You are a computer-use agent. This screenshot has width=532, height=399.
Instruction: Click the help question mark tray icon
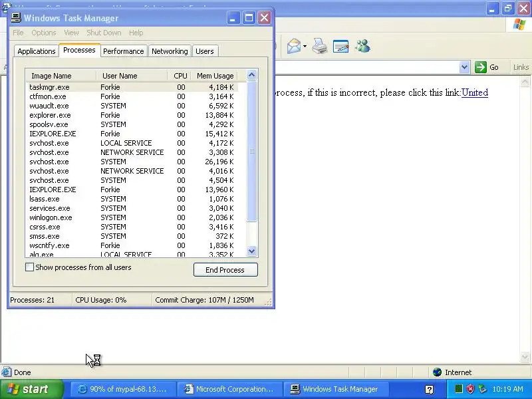(x=429, y=390)
